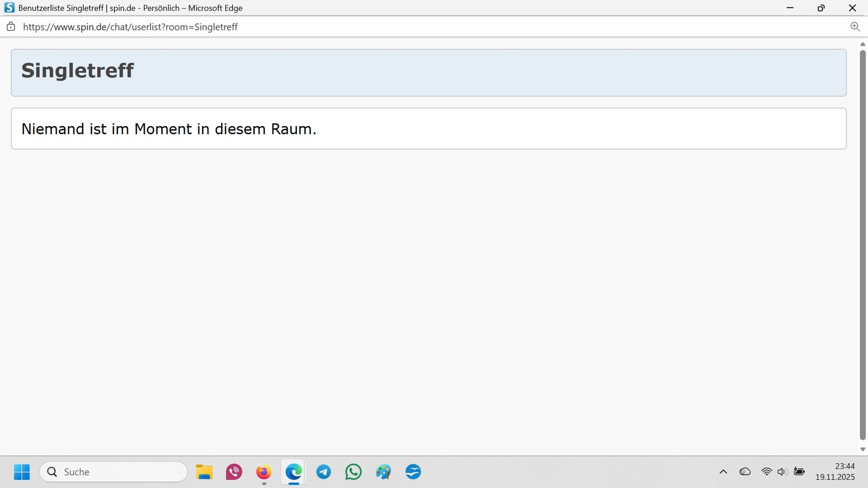Screen dimensions: 868x488
Task: Open WhatsApp from the taskbar
Action: point(354,472)
